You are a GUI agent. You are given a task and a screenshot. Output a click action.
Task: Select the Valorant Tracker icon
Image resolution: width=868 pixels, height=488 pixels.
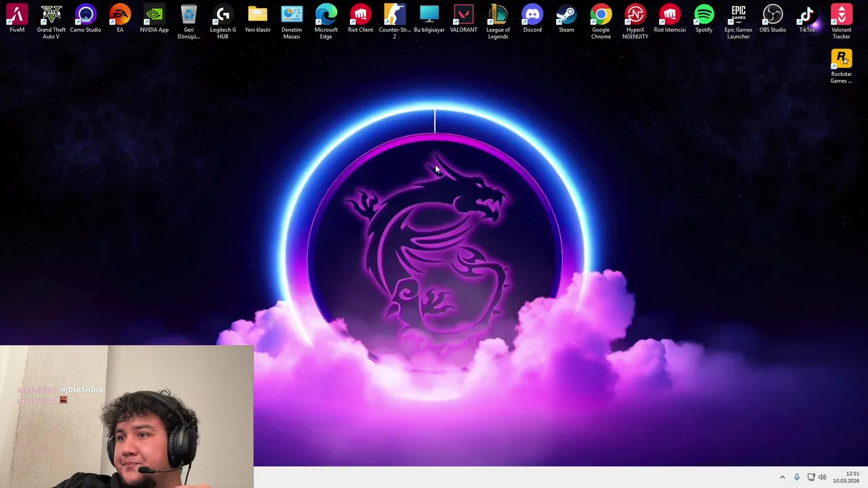pos(842,21)
